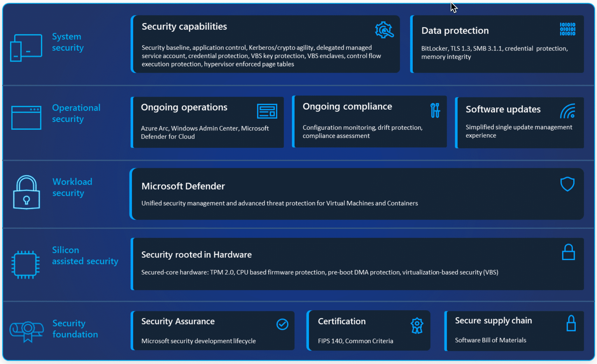The width and height of the screenshot is (597, 364).
Task: Open the System security section label
Action: (67, 42)
